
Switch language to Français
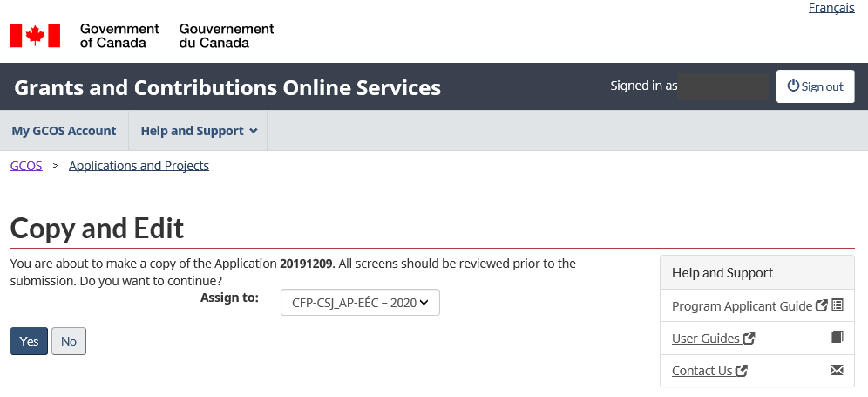[831, 8]
